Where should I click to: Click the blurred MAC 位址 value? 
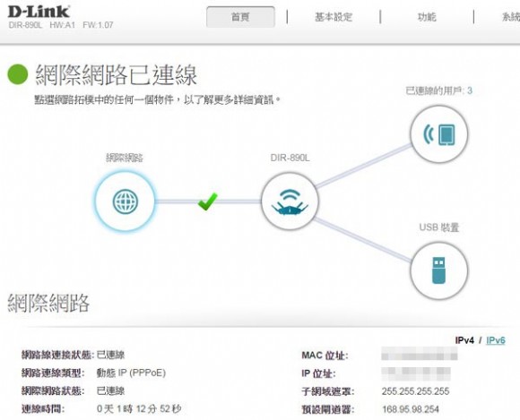(x=420, y=354)
